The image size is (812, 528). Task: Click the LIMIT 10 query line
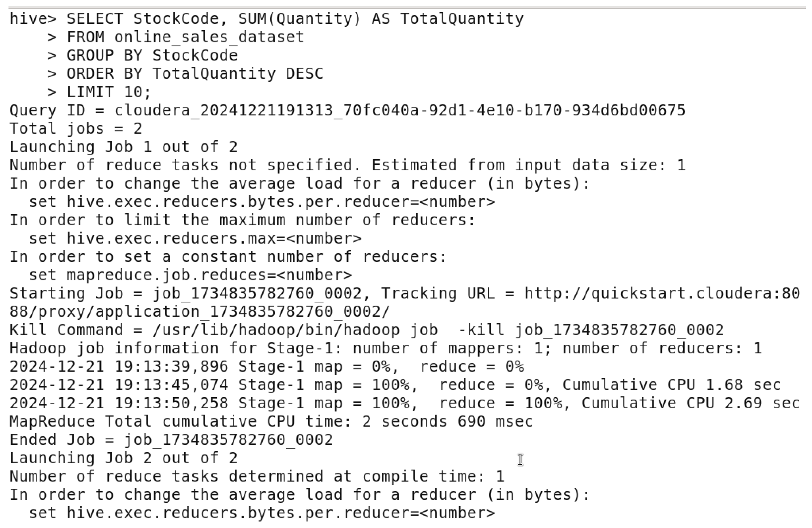(x=108, y=92)
